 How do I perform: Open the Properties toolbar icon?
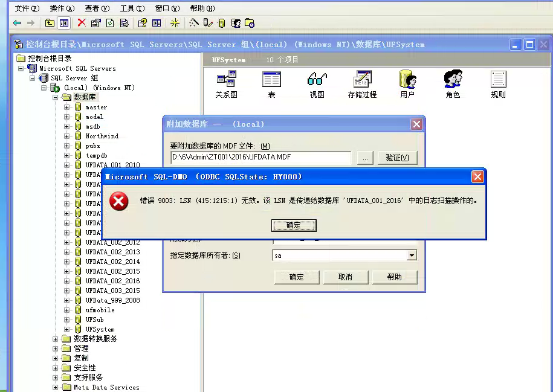tap(96, 24)
